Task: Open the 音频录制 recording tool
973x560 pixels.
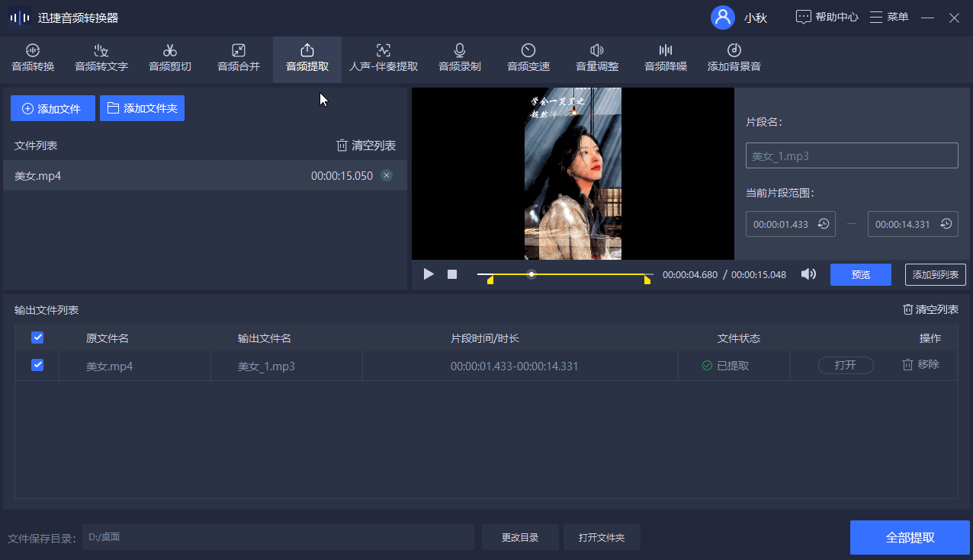Action: [460, 59]
